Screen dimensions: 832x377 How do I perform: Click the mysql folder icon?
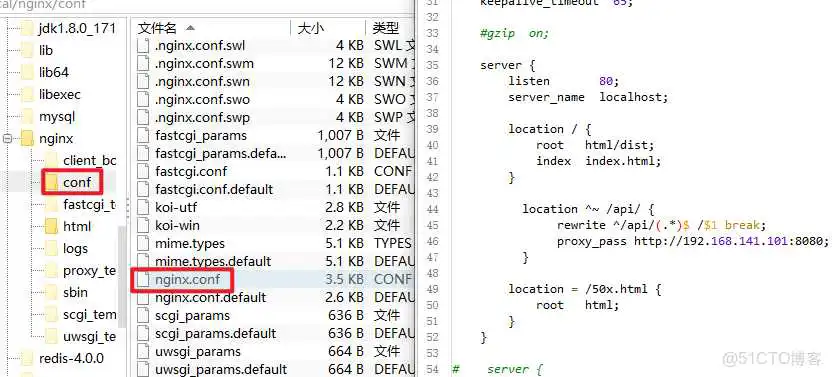[x=27, y=116]
